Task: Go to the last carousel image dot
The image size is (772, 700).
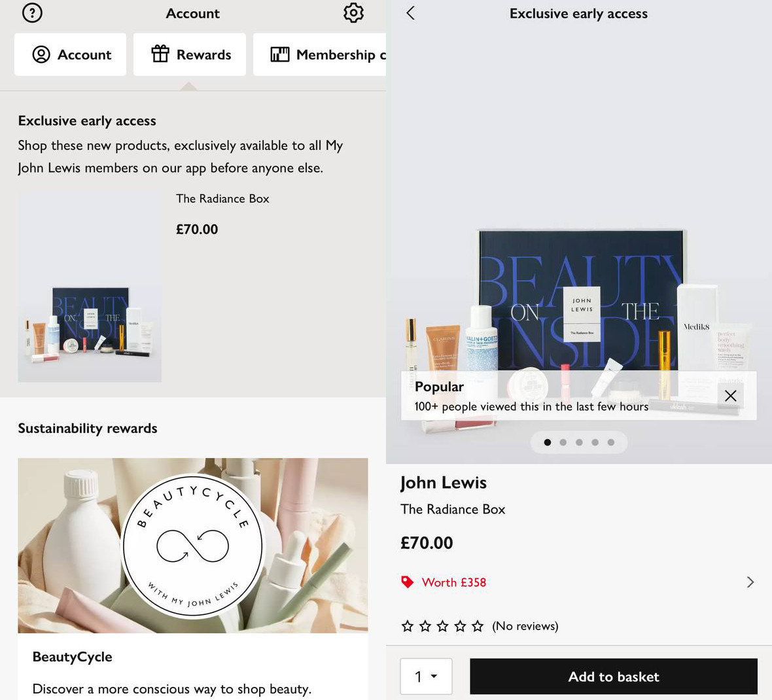Action: click(x=611, y=442)
